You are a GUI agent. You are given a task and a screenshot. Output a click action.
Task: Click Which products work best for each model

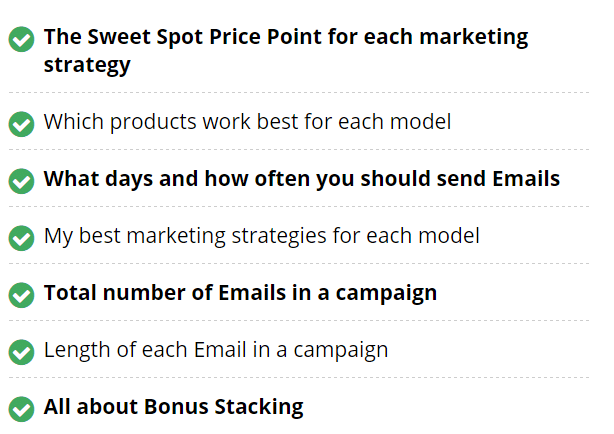tap(247, 122)
